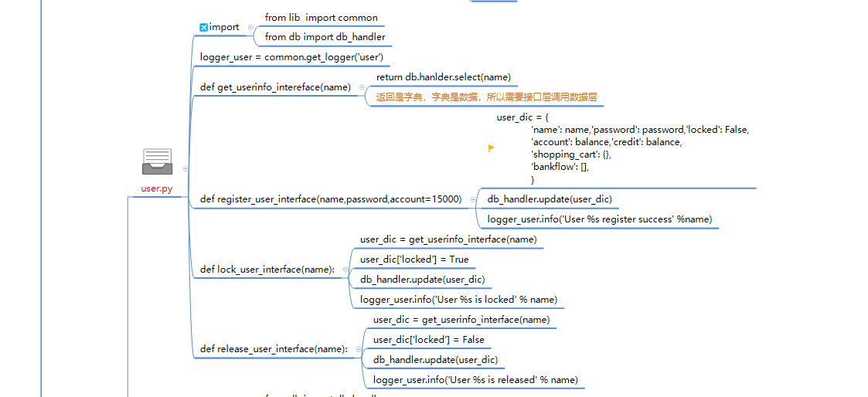The width and height of the screenshot is (868, 397).
Task: Select db_handler.update(user_dic) under lock_user_interface
Action: [422, 280]
